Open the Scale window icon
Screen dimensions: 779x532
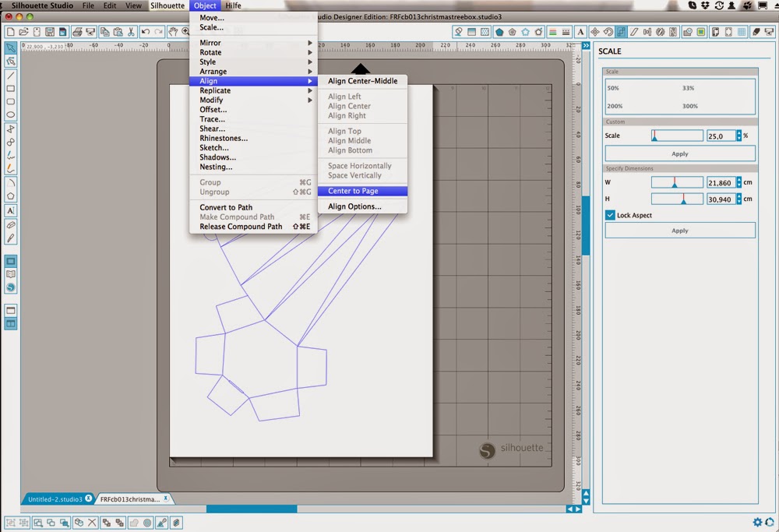point(621,32)
